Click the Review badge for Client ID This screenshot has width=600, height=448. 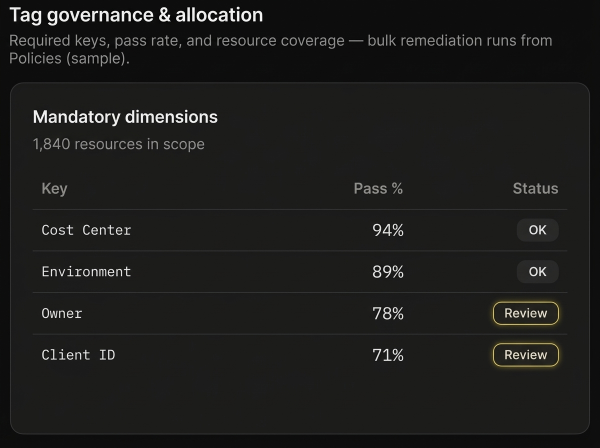tap(525, 355)
